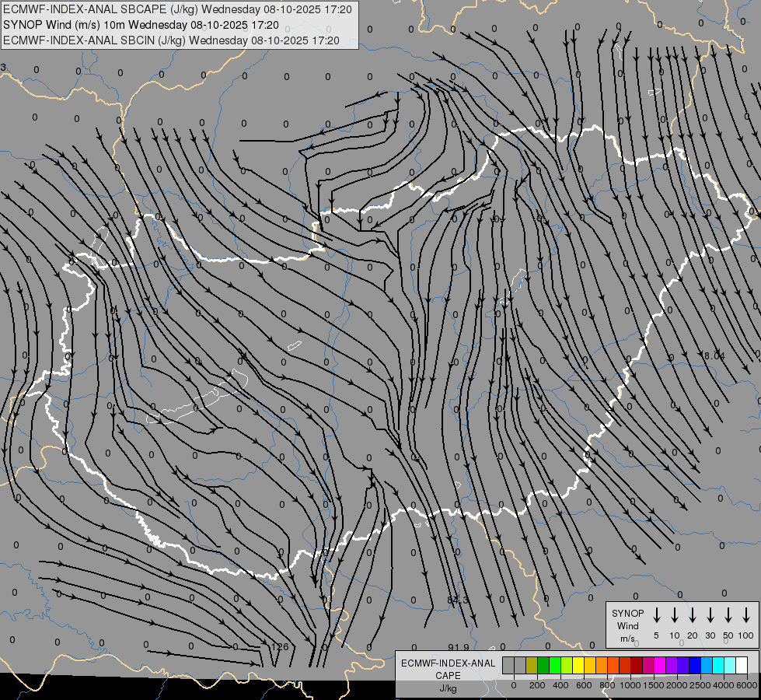The height and width of the screenshot is (700, 761).
Task: Click the 10 m/s wind legend arrow
Action: coord(675,615)
